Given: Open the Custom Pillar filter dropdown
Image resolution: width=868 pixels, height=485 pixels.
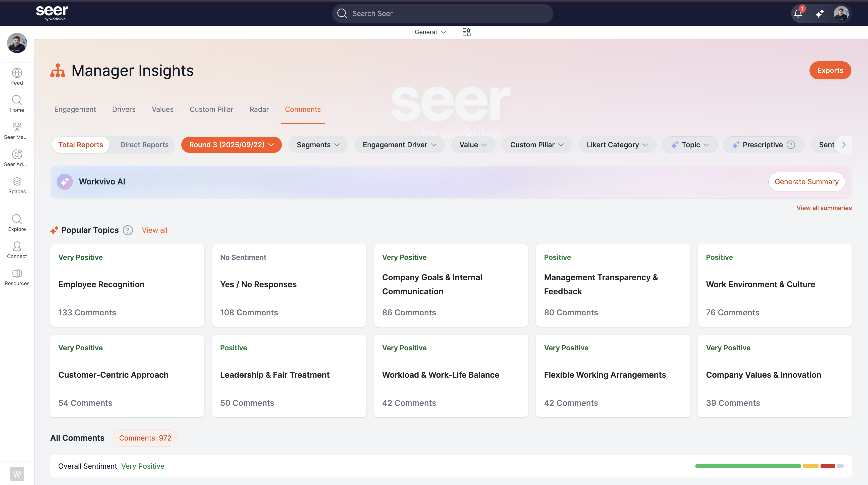Looking at the screenshot, I should click(x=537, y=144).
